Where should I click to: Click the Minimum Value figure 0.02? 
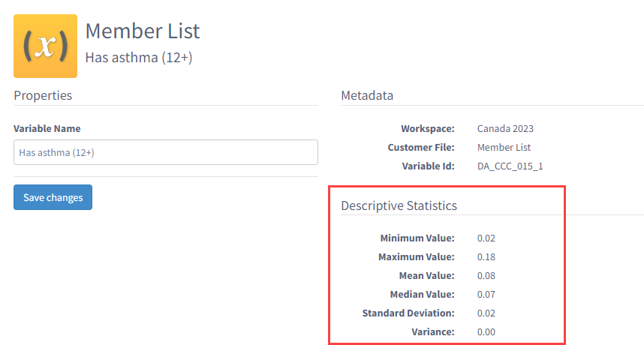point(486,238)
